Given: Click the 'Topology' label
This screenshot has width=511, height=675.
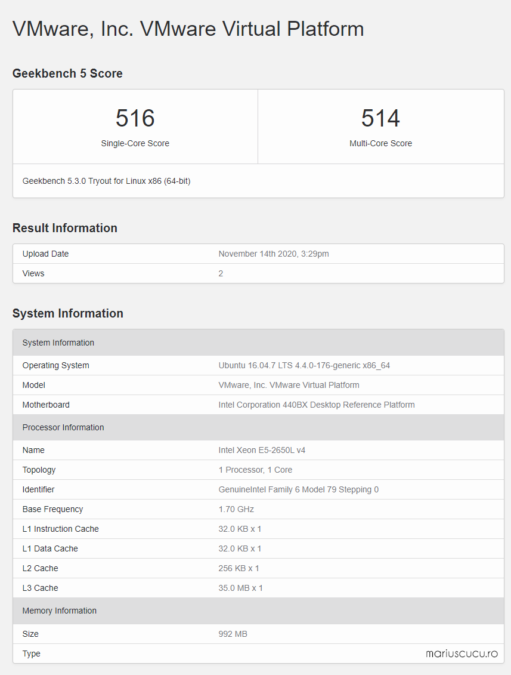Looking at the screenshot, I should pos(39,470).
